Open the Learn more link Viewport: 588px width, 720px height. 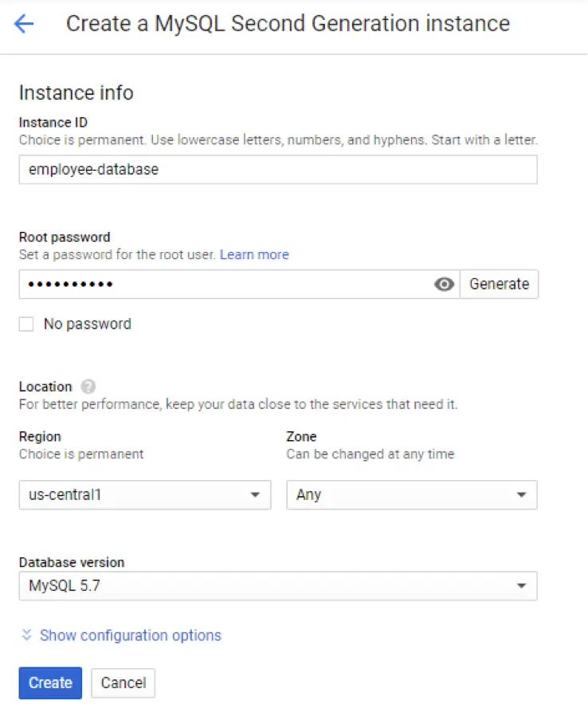coord(254,254)
